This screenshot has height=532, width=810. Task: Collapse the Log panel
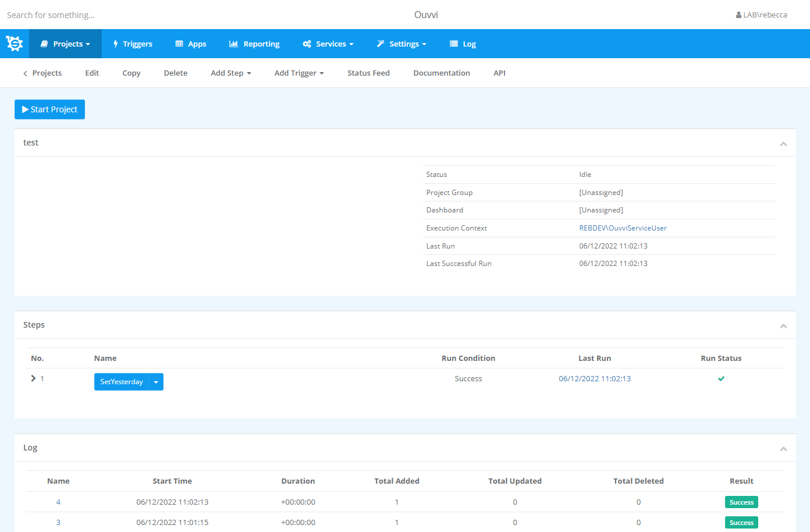click(783, 449)
